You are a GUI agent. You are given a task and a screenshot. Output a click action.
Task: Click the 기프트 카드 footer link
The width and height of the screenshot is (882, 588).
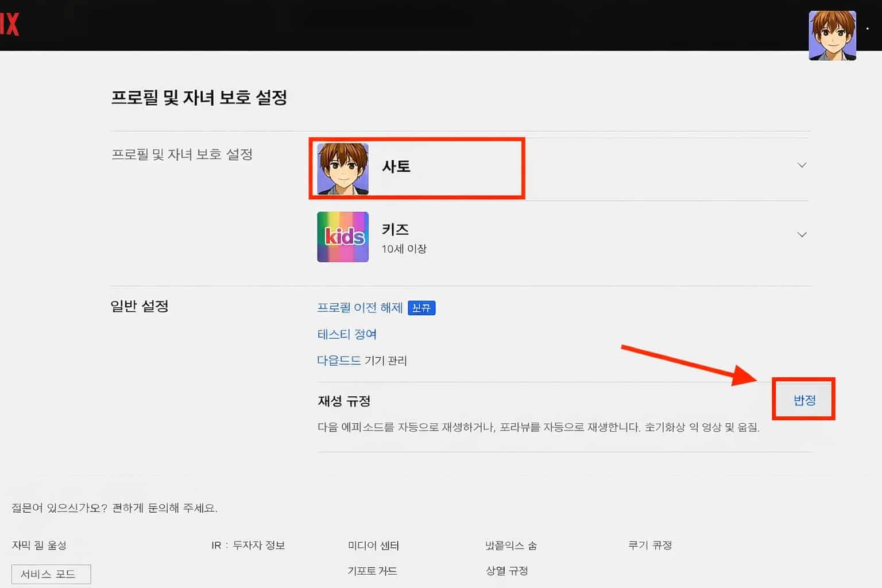pyautogui.click(x=372, y=571)
